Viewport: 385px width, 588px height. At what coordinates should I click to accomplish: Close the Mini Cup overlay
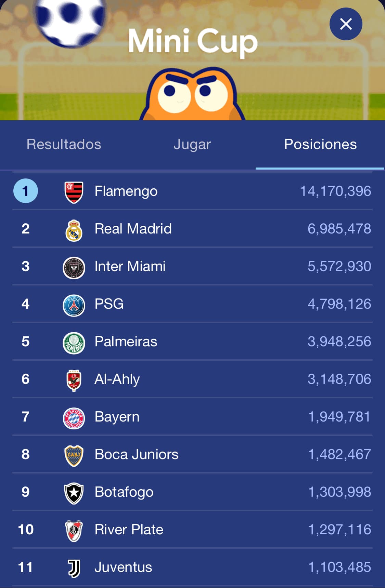point(346,24)
